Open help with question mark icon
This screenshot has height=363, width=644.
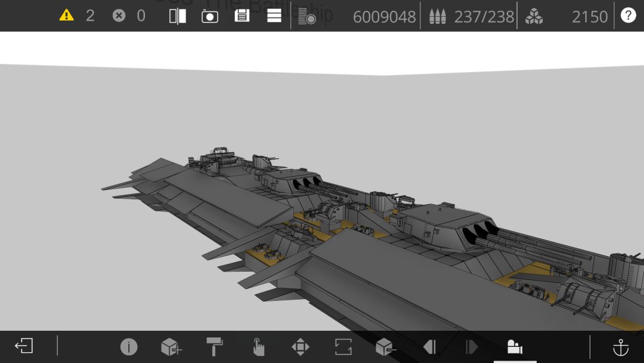point(628,15)
